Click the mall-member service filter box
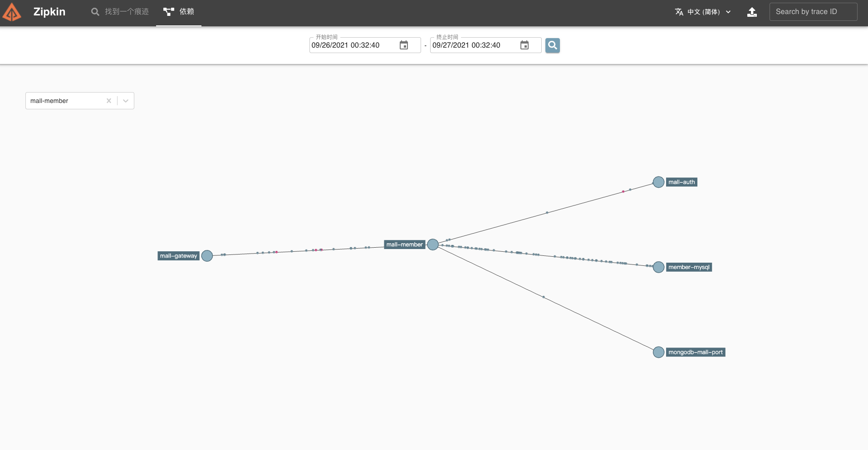The image size is (868, 450). [80, 101]
